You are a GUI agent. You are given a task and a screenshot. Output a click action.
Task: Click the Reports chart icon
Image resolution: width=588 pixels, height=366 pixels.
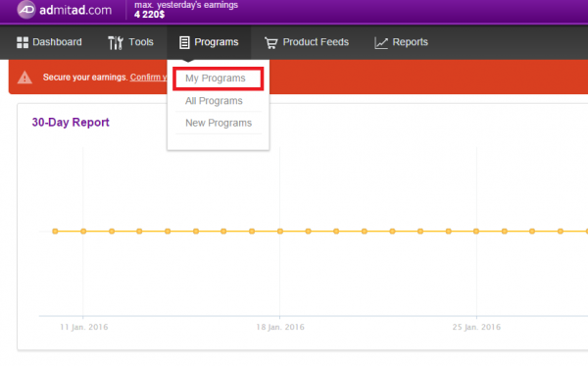pyautogui.click(x=380, y=43)
